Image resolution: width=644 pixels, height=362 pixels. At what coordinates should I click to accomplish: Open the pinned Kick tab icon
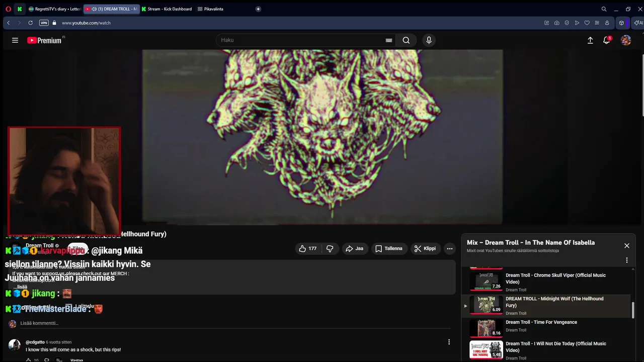(20, 9)
